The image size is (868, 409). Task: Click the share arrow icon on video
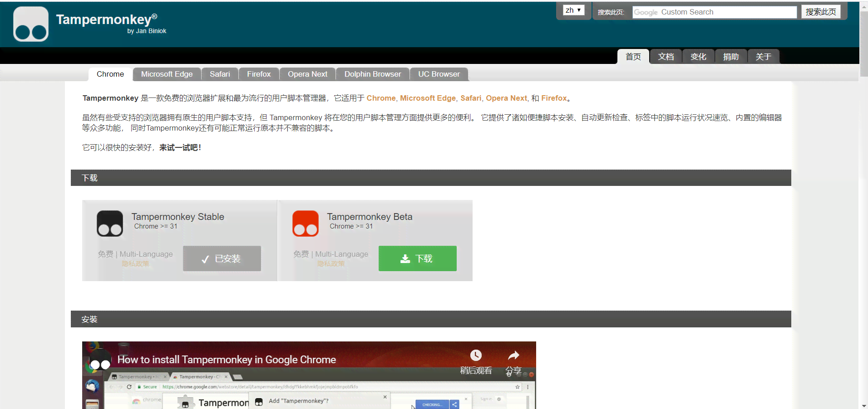pos(513,355)
